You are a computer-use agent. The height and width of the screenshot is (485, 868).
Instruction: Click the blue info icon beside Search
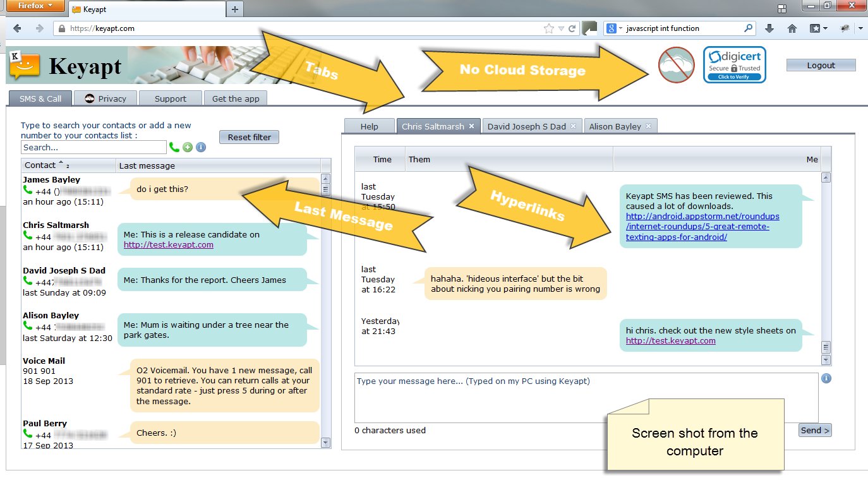201,147
